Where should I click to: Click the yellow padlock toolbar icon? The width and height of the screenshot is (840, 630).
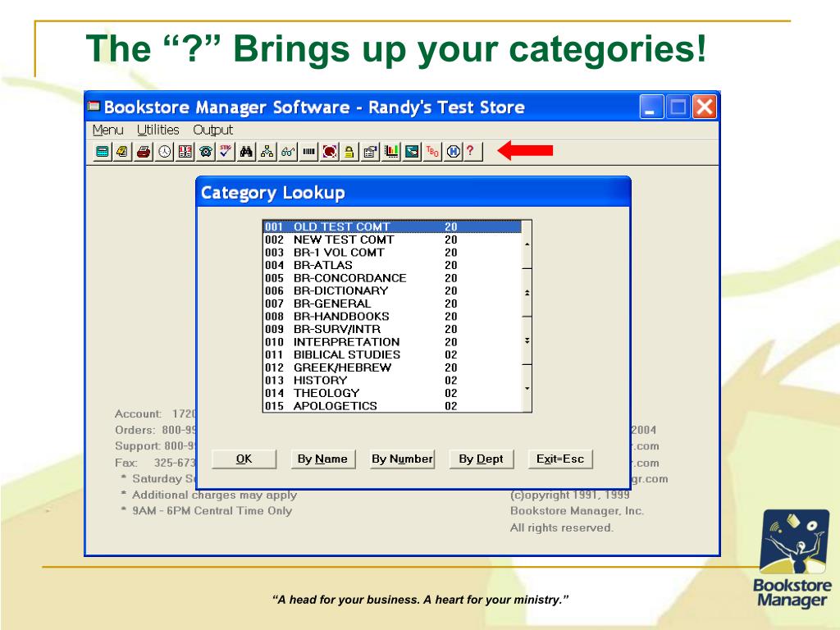349,152
